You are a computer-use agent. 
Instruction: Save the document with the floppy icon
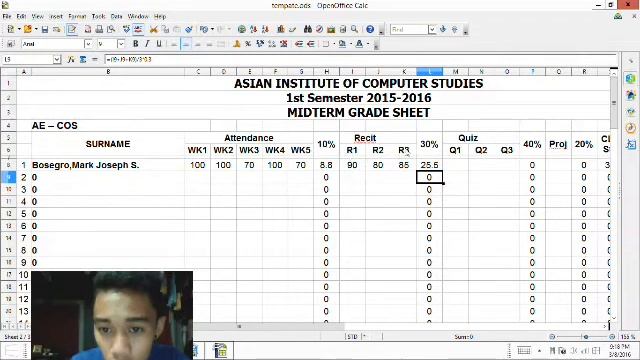pyautogui.click(x=45, y=29)
